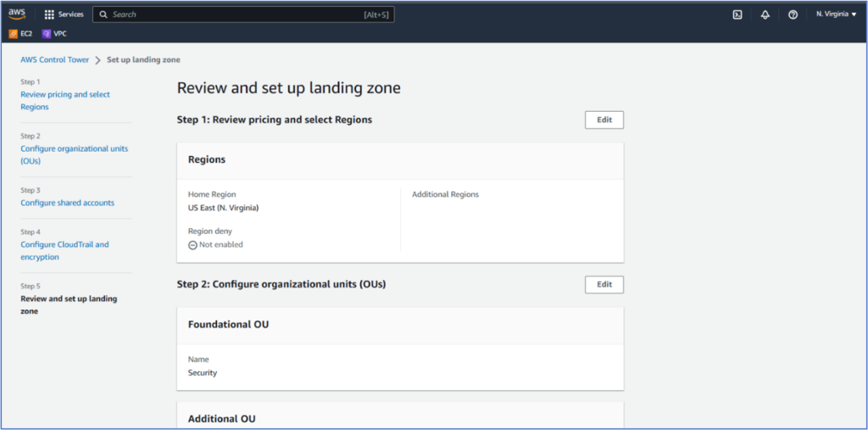Click Edit button for Step 1
The height and width of the screenshot is (430, 868).
[x=604, y=120]
